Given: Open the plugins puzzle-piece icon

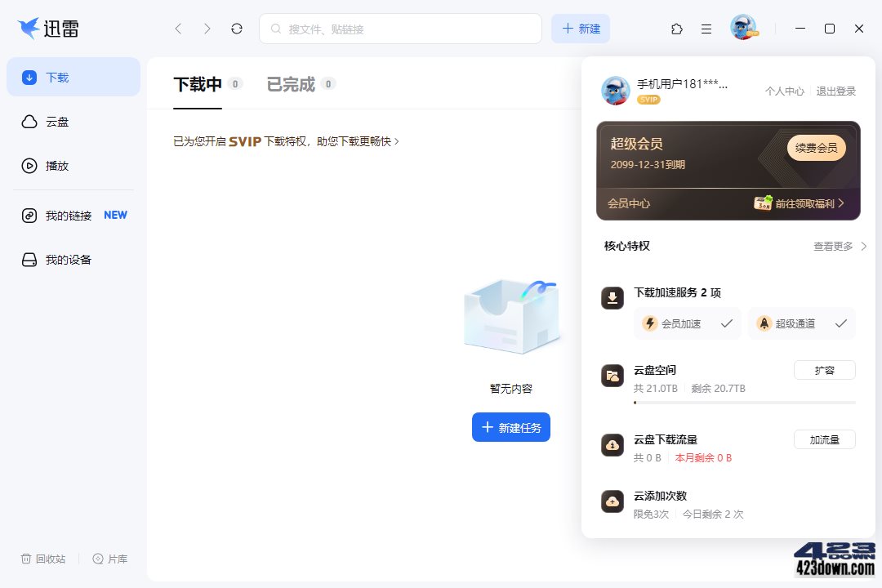Looking at the screenshot, I should tap(677, 29).
